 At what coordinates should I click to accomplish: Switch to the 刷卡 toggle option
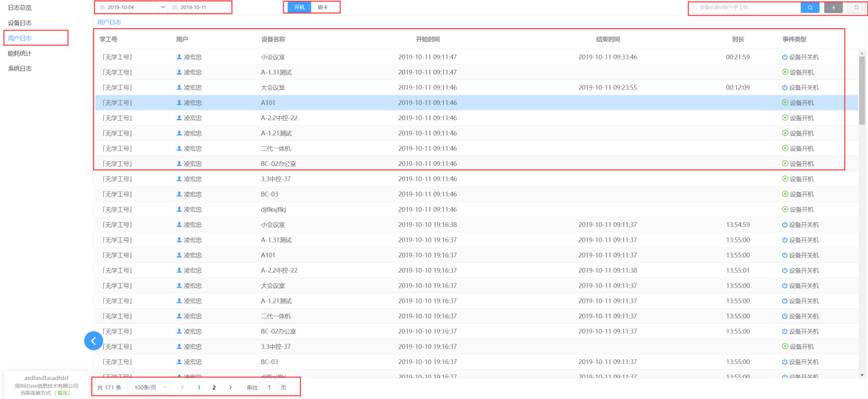pos(323,8)
